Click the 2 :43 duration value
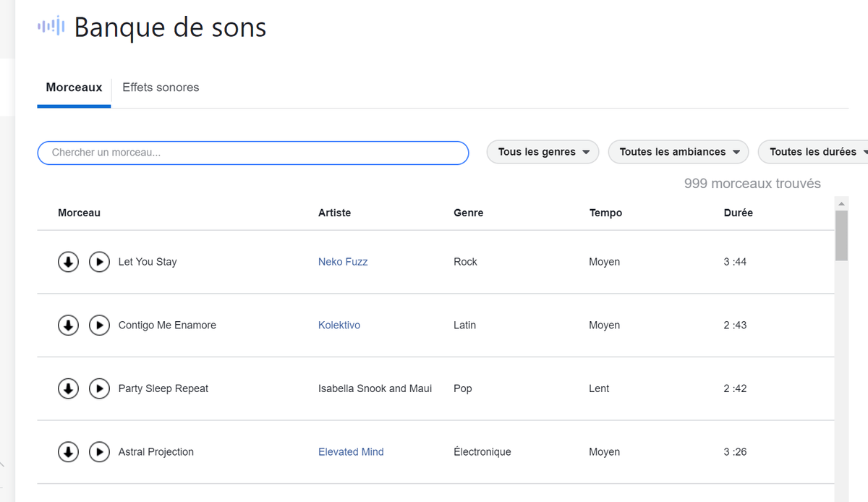 735,326
